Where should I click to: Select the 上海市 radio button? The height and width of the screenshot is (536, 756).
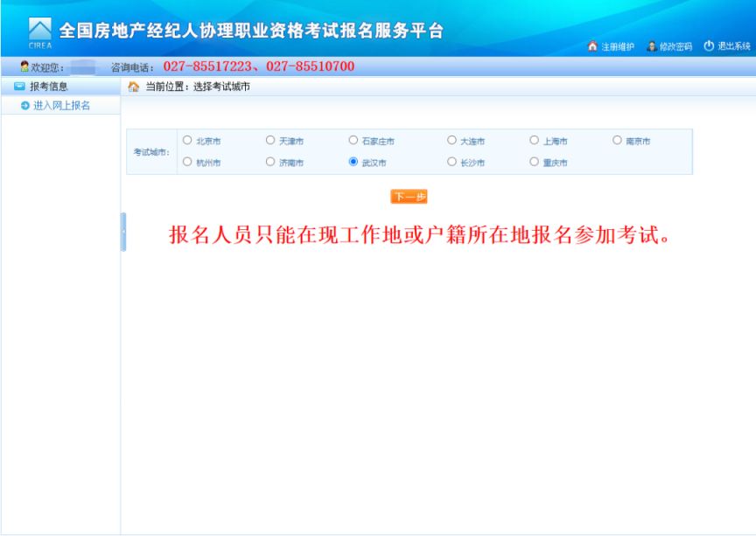[535, 140]
